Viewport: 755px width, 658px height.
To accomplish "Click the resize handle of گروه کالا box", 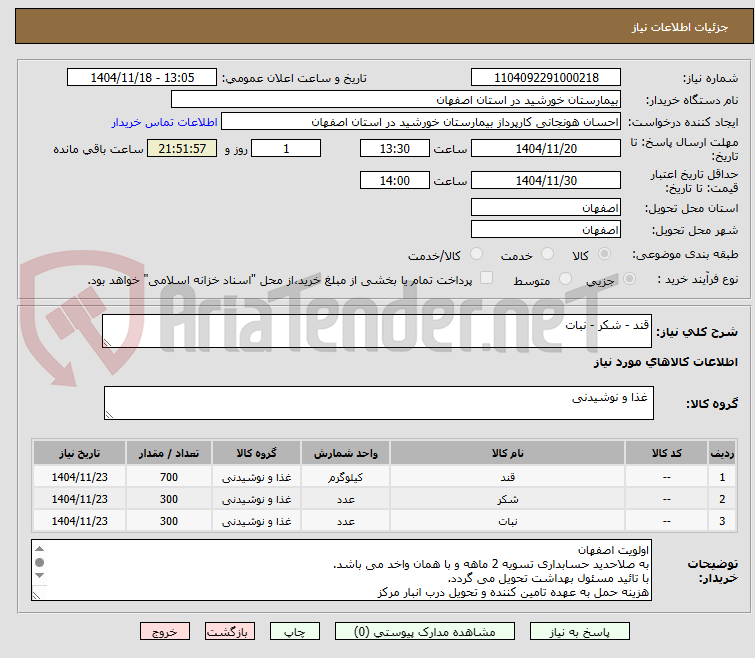I will pos(109,414).
